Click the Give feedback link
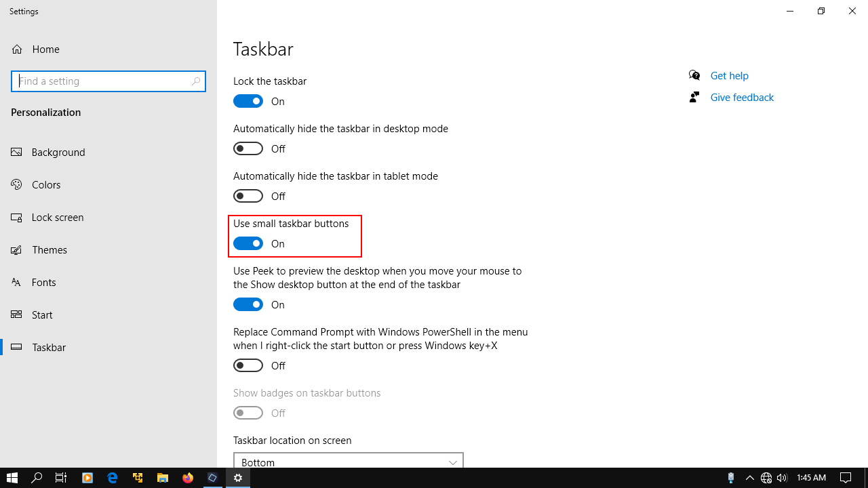 [x=741, y=97]
